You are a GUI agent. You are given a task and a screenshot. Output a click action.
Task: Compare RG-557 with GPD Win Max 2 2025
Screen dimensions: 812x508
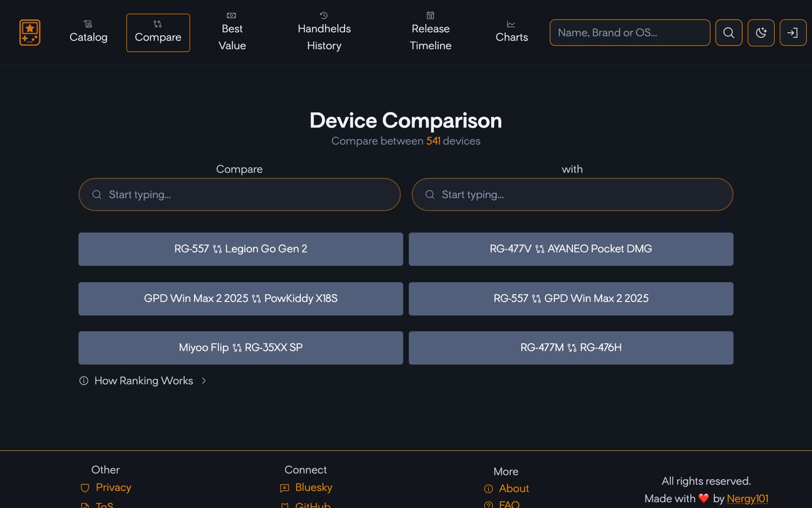571,299
